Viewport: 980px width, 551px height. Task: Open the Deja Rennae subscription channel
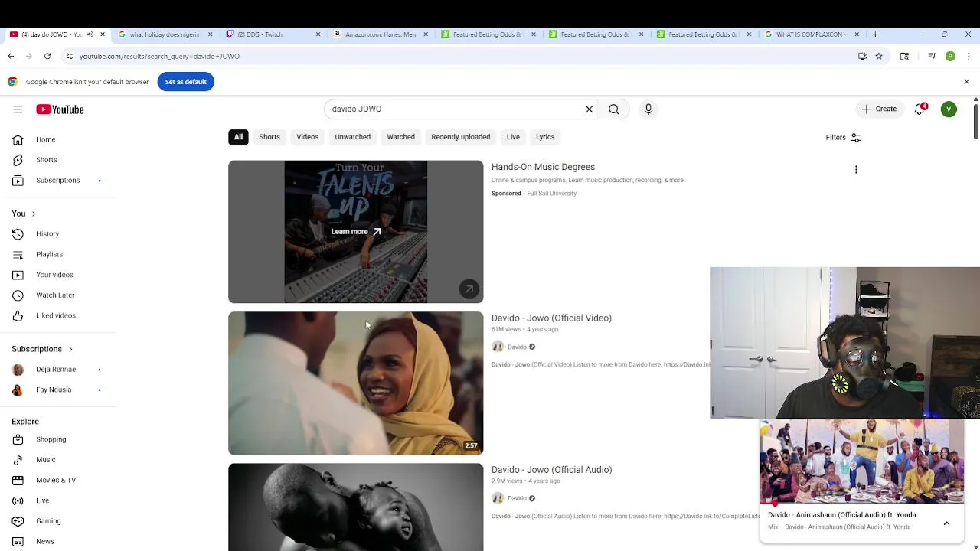[56, 370]
